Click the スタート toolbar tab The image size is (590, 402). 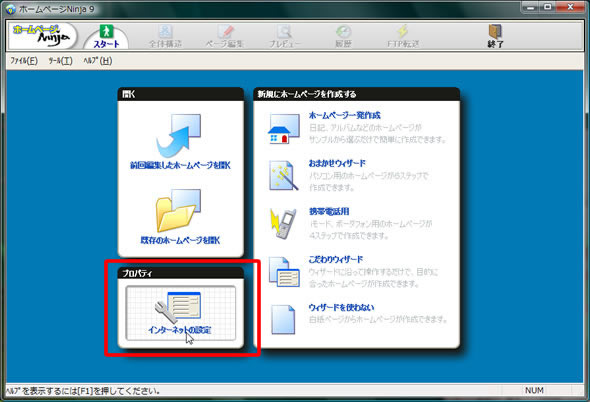coord(106,37)
